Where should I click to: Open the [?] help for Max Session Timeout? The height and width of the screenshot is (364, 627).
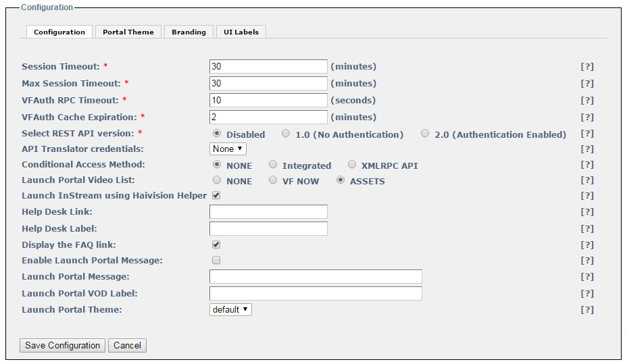(x=587, y=84)
